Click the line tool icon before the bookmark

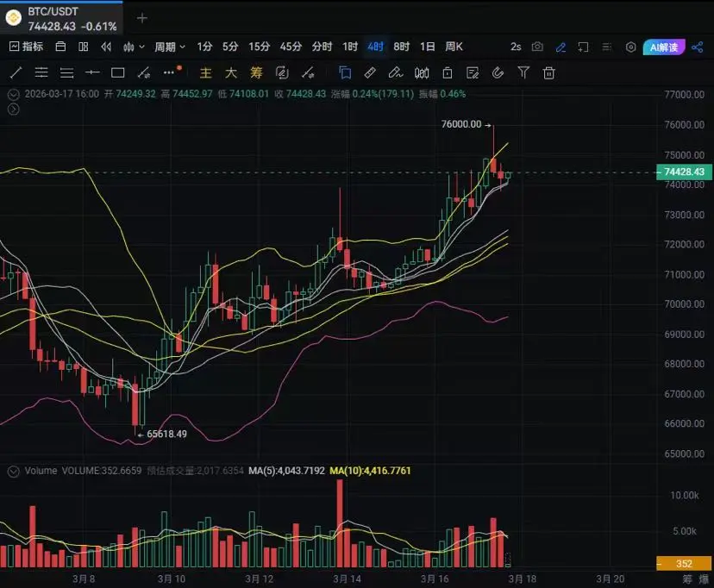(x=308, y=72)
